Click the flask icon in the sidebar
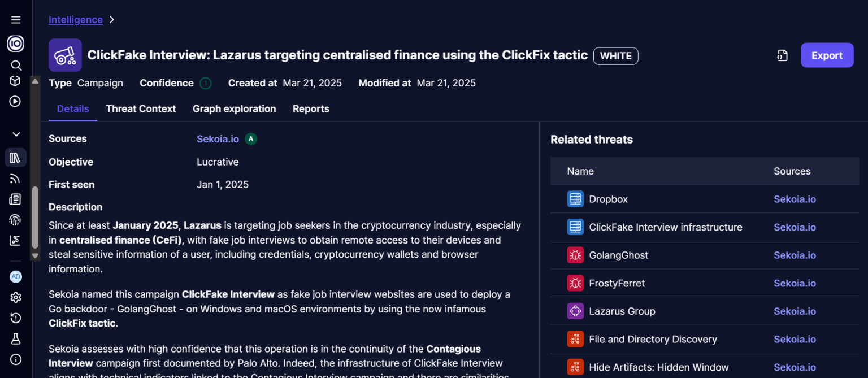868x378 pixels. [16, 338]
